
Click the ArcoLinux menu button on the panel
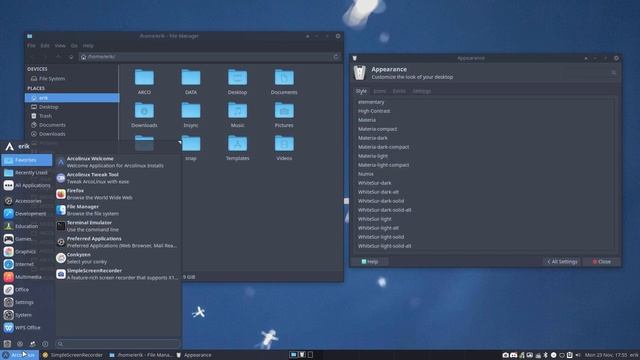click(x=19, y=355)
